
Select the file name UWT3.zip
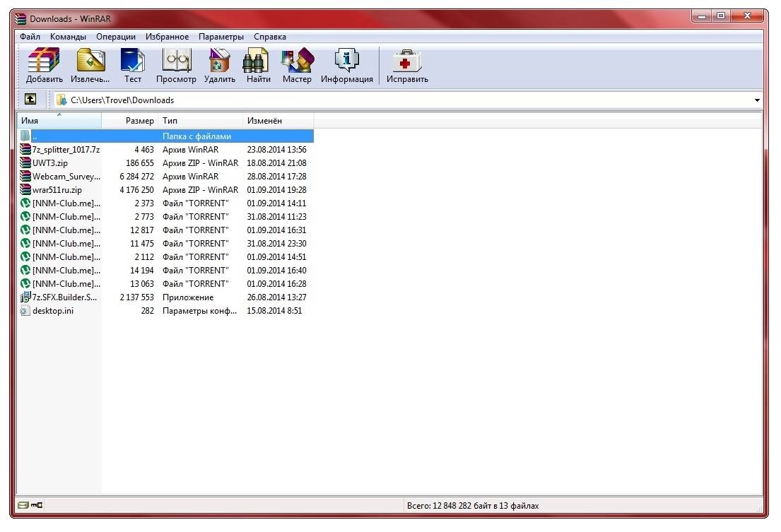coord(49,162)
